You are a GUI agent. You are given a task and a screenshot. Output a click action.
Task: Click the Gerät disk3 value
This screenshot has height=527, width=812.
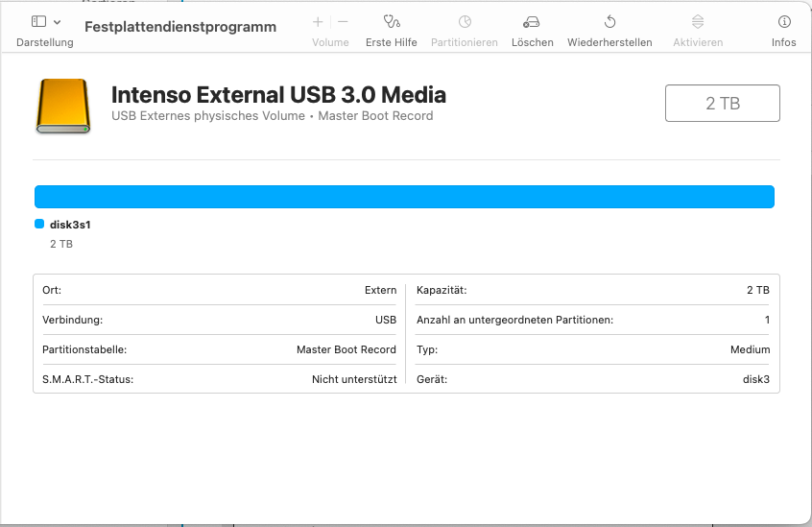point(754,379)
